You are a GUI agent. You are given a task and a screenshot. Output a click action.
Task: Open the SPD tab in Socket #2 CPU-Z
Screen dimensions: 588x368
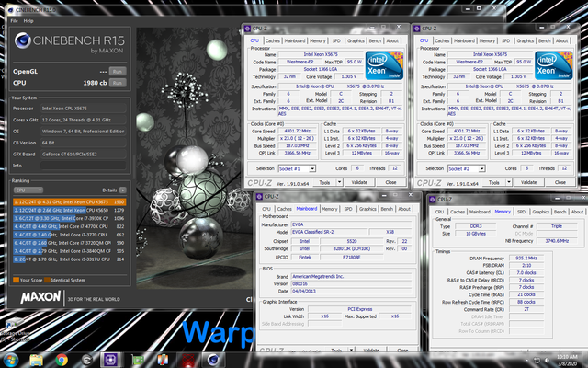[x=506, y=40]
